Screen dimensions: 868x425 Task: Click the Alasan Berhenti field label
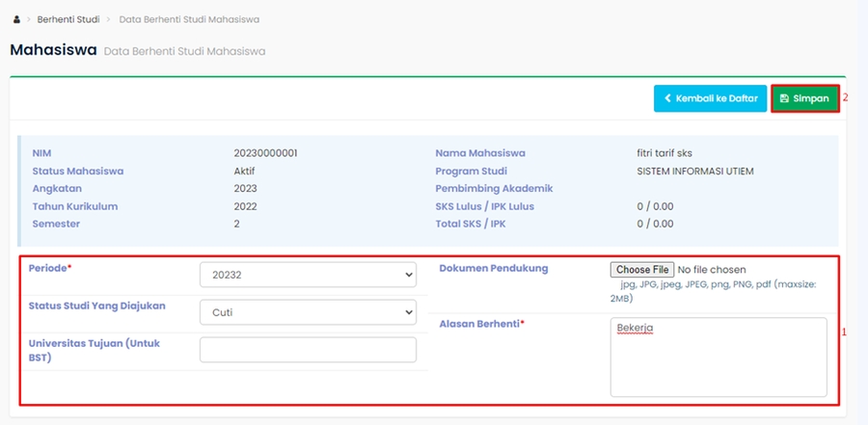coord(481,324)
